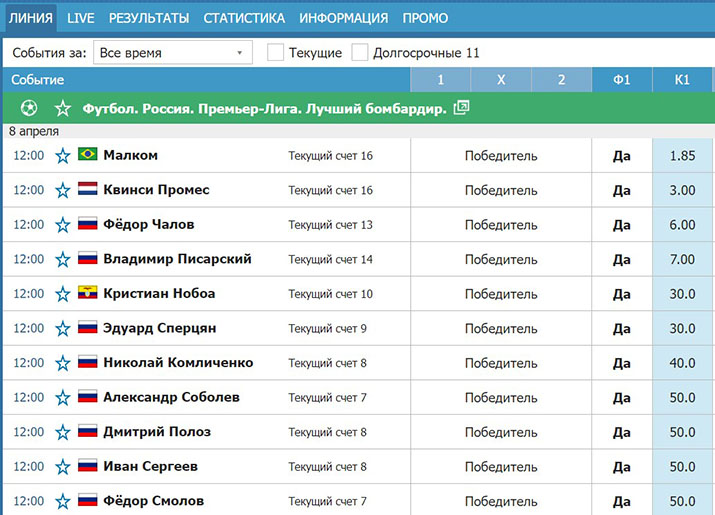Viewport: 715px width, 515px height.
Task: Star the Иван Сергеев row
Action: (x=62, y=467)
